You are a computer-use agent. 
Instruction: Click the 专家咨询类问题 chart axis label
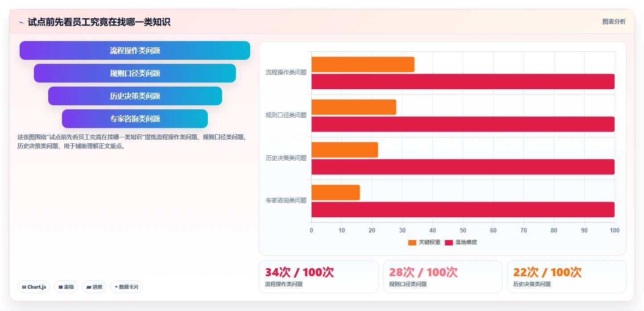click(x=286, y=200)
